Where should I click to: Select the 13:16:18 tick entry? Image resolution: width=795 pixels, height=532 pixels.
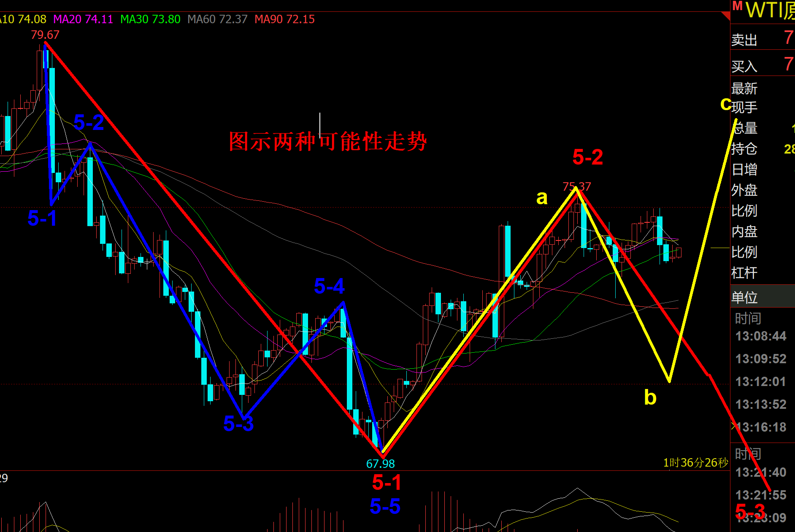761,427
